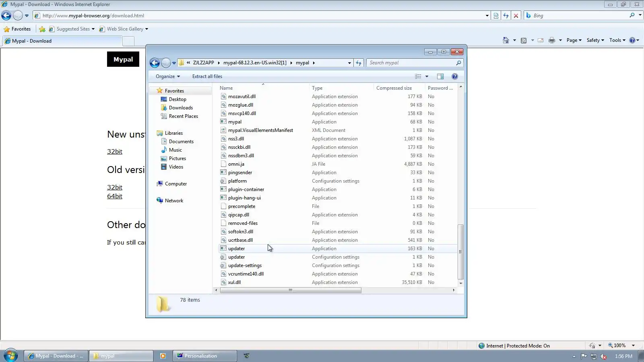The image size is (644, 362).
Task: Sort files by the Name column header
Action: point(264,88)
